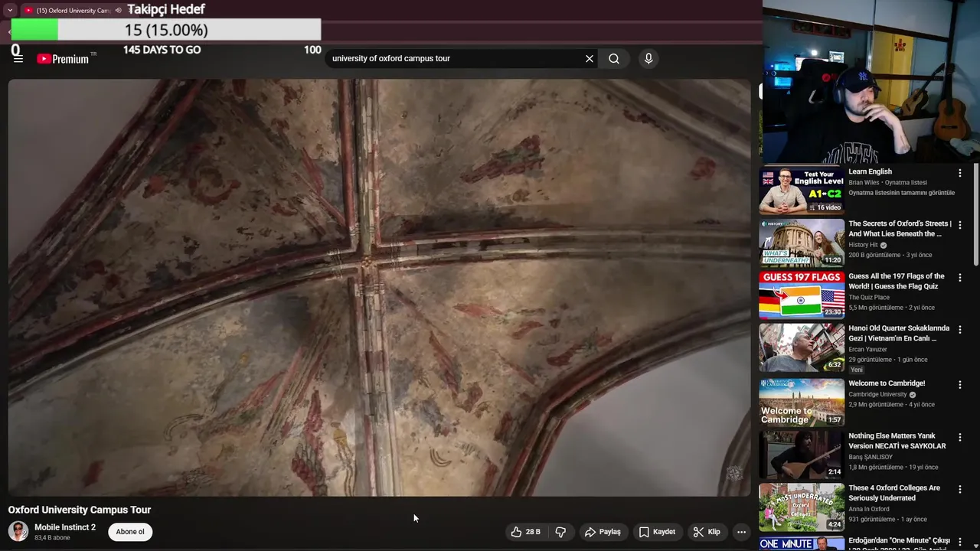Screen dimensions: 980x551
Task: Open options for 4 Oxford Colleges video
Action: point(960,489)
